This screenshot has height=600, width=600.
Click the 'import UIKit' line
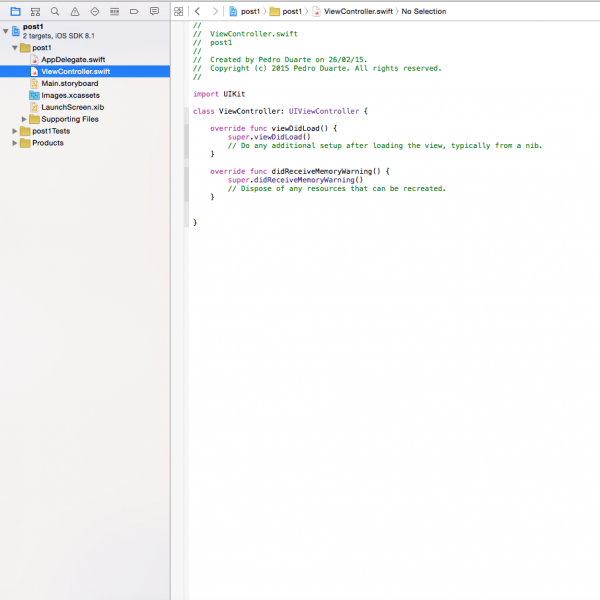point(219,94)
